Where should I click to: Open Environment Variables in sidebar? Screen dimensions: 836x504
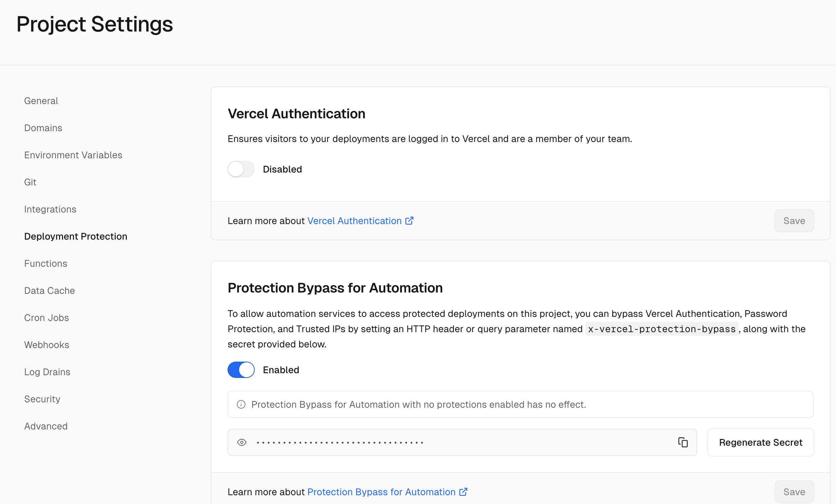73,155
